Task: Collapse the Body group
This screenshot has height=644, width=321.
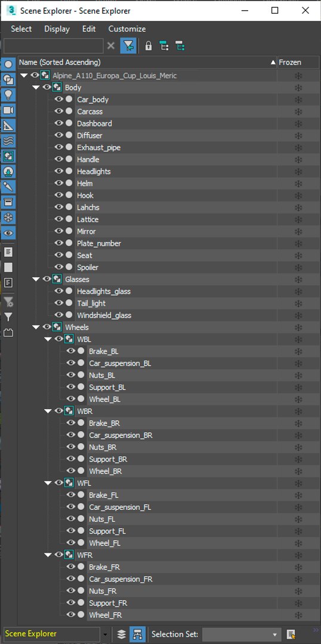Action: tap(36, 88)
